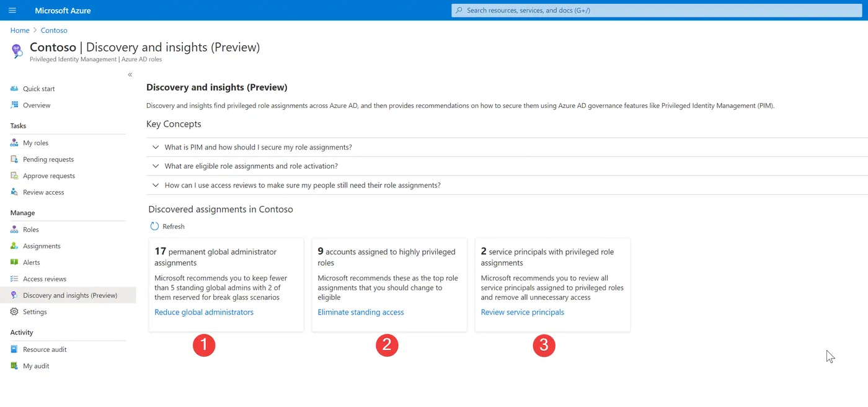
Task: Click the Discovery and insights sidebar icon
Action: point(14,295)
